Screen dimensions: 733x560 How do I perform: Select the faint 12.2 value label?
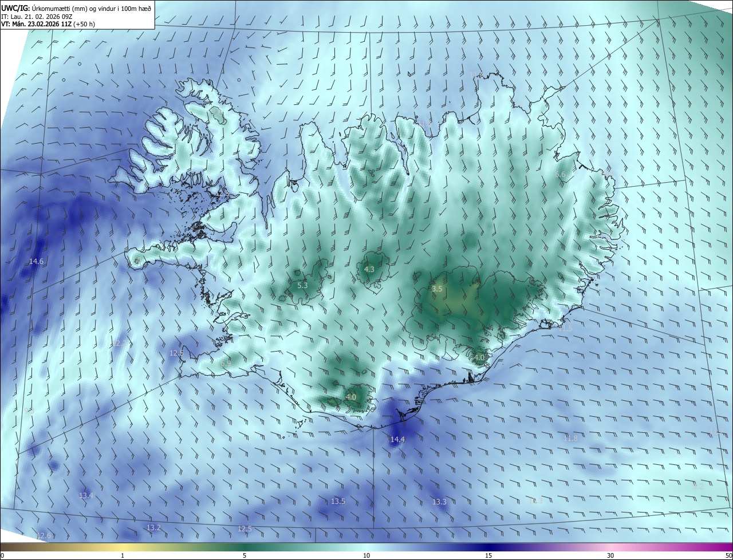(x=121, y=343)
